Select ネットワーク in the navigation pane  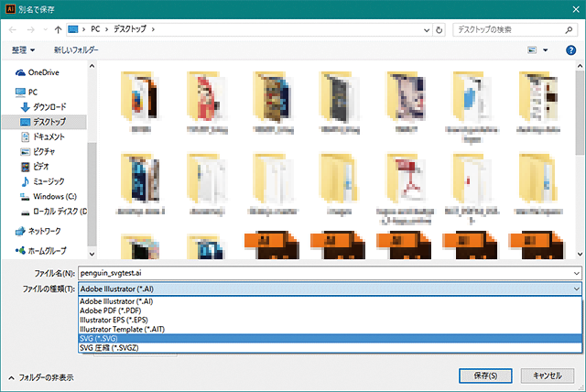pos(38,232)
